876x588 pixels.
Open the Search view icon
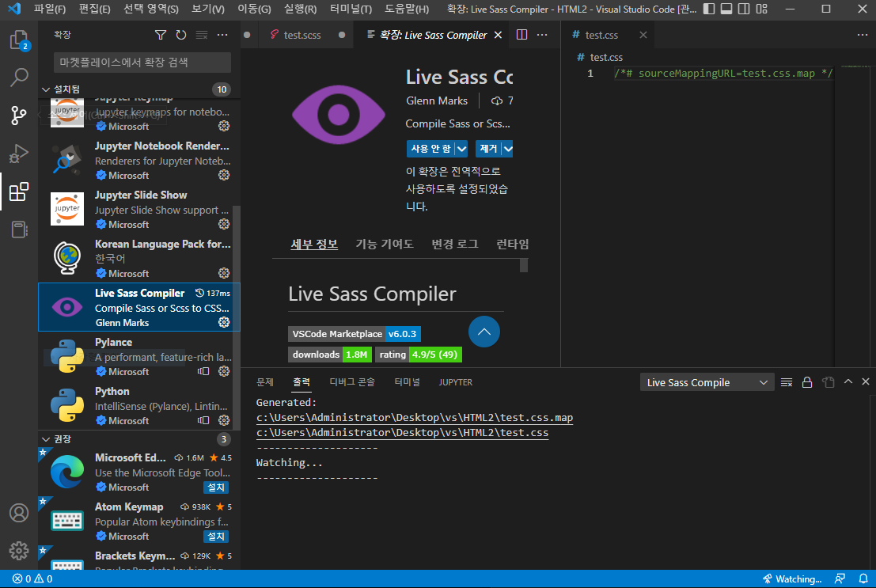[19, 77]
